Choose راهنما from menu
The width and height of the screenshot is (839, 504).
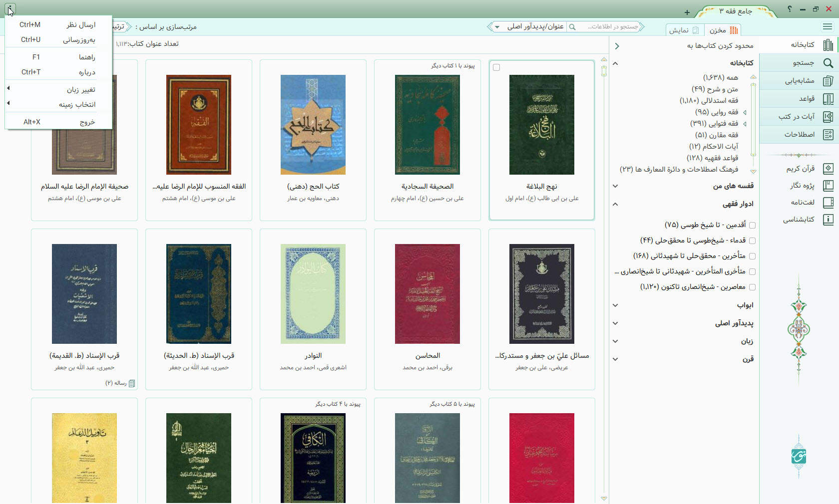click(58, 57)
